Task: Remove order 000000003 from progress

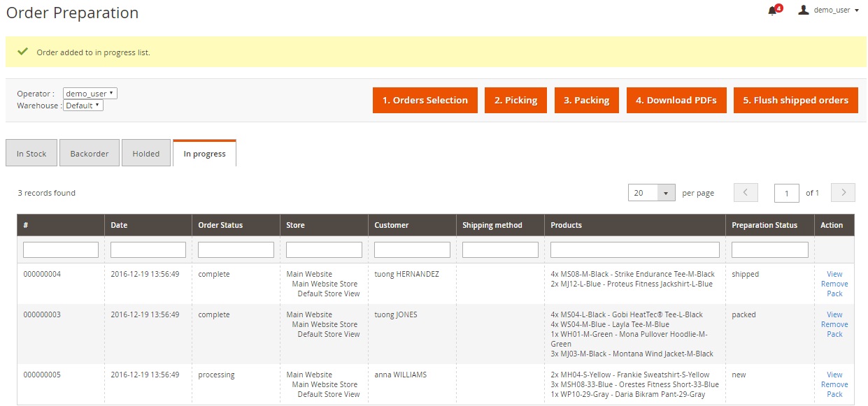Action: coord(834,324)
